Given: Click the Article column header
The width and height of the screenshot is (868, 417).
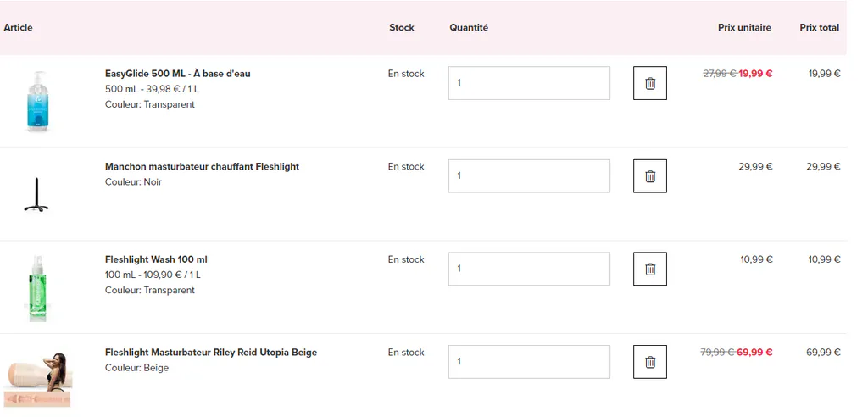Looking at the screenshot, I should click(x=19, y=28).
